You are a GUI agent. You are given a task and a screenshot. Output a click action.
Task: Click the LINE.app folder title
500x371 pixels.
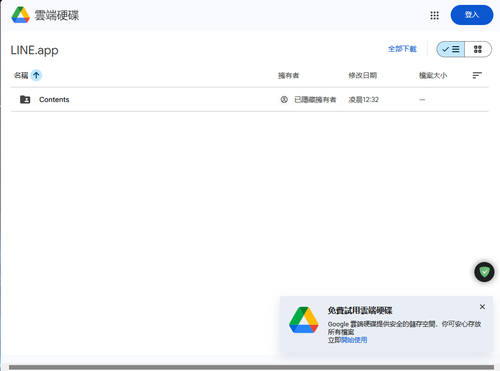click(x=35, y=50)
